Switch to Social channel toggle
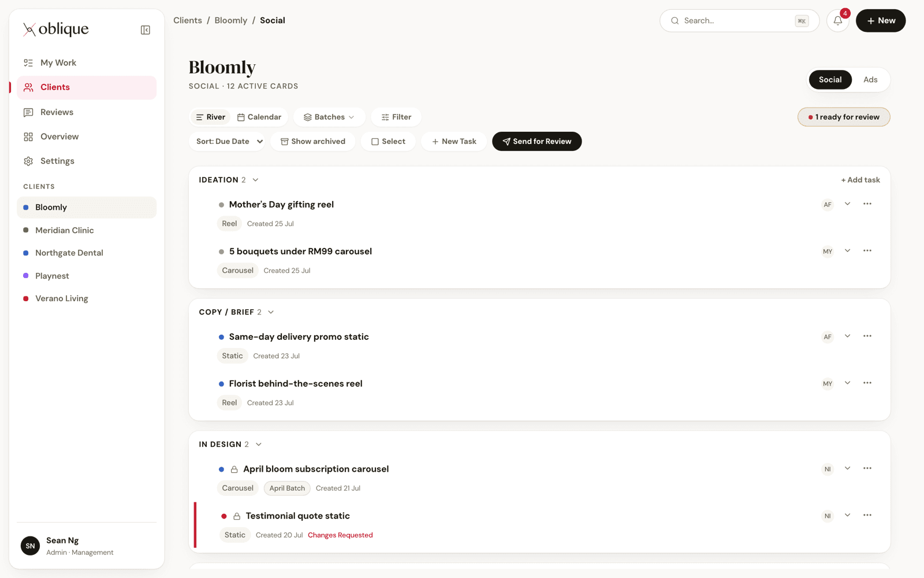The image size is (924, 578). pyautogui.click(x=830, y=80)
